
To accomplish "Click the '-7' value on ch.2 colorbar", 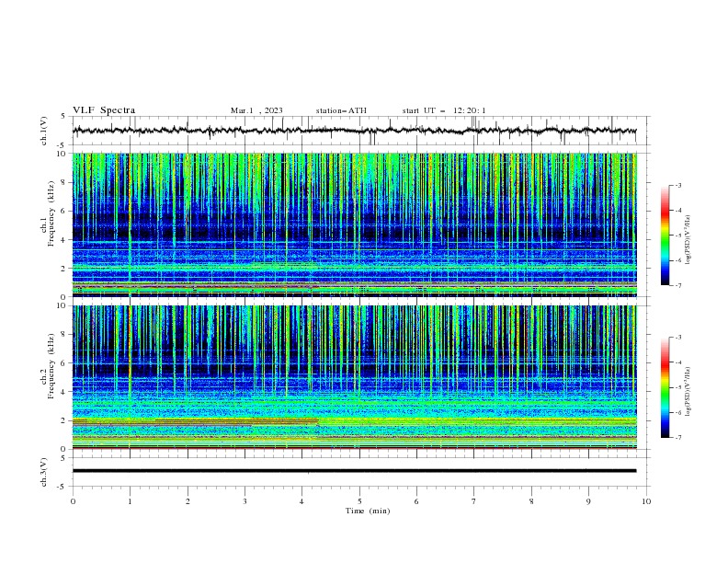I will [x=677, y=437].
